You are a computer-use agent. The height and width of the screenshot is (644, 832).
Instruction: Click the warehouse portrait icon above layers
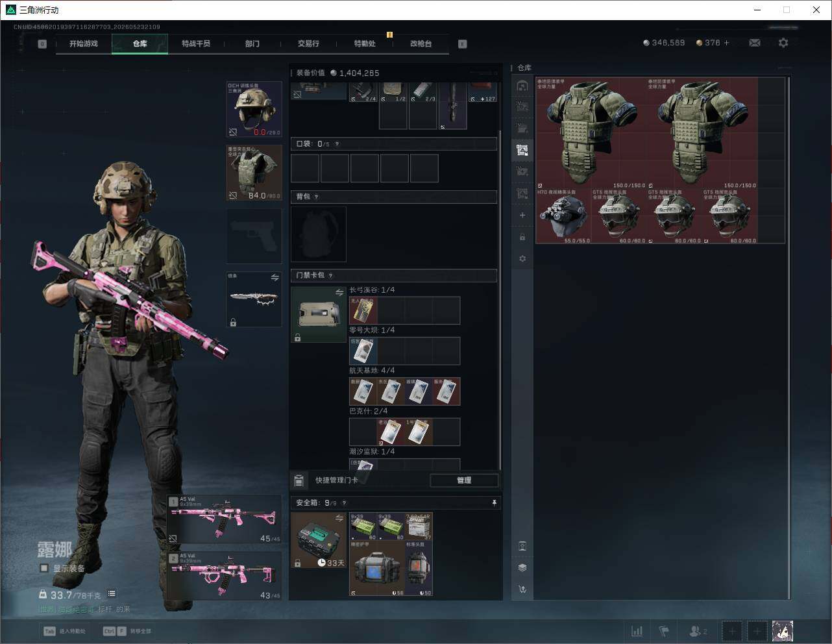pos(522,546)
